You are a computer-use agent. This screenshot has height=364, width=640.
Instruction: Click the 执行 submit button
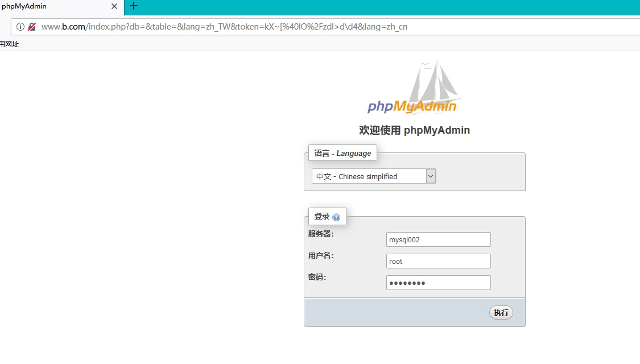coord(501,313)
